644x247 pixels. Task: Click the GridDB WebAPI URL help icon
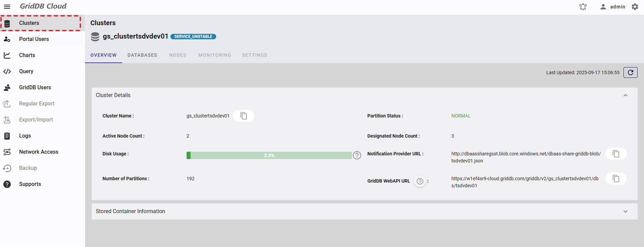420,181
